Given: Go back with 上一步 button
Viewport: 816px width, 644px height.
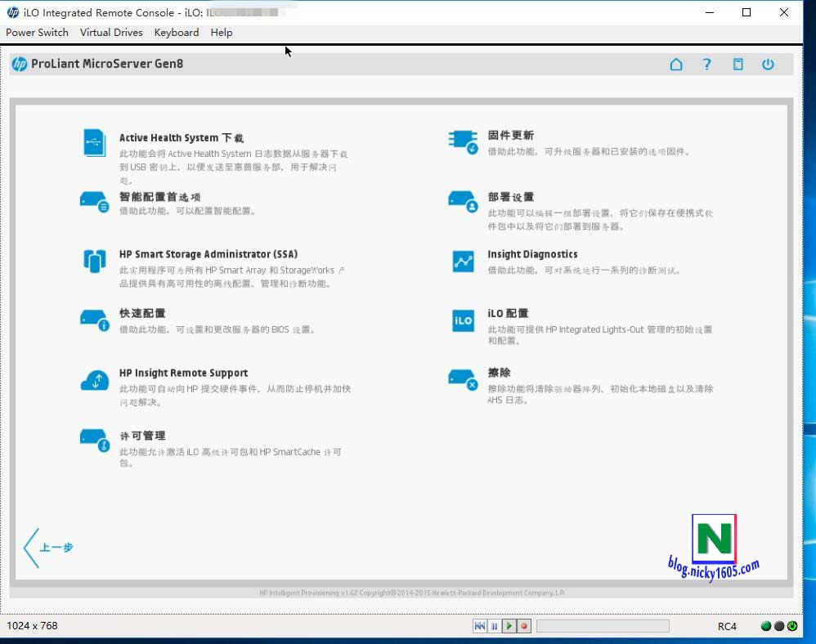Looking at the screenshot, I should 48,548.
